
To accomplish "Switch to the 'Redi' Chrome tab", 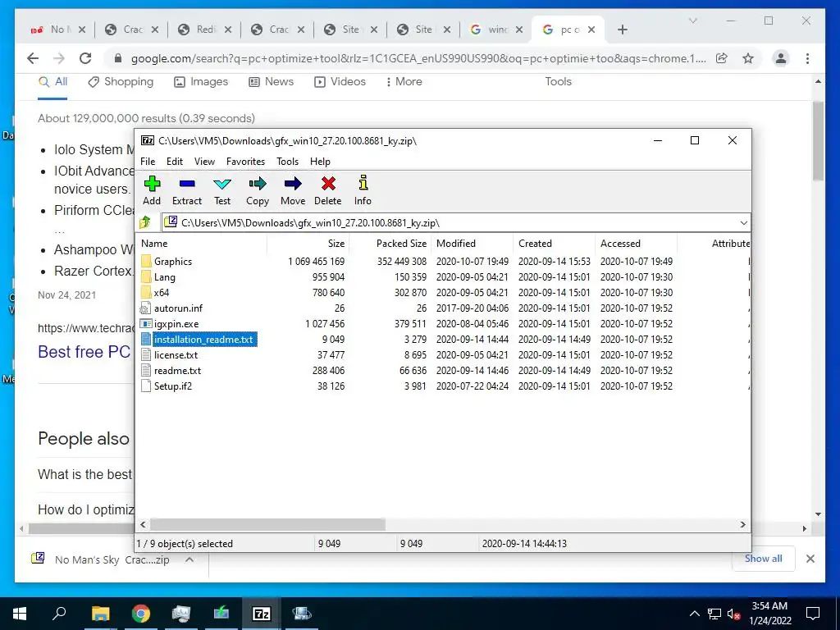I will click(x=204, y=30).
